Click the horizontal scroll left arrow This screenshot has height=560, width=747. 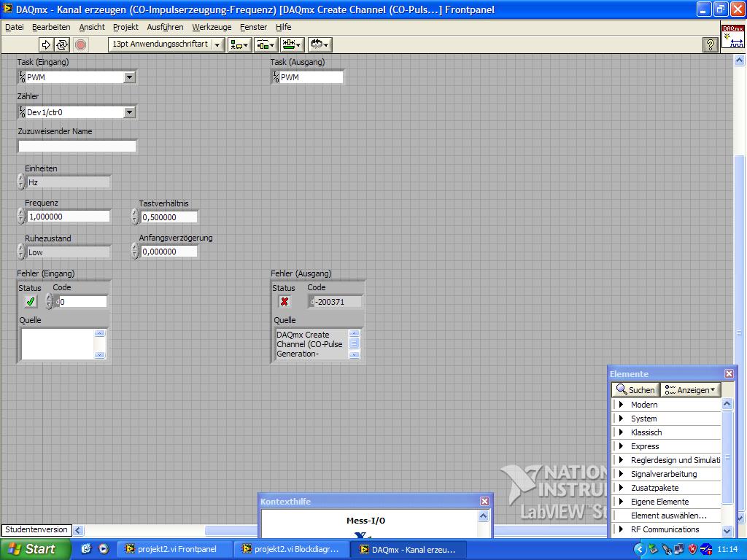click(x=78, y=530)
